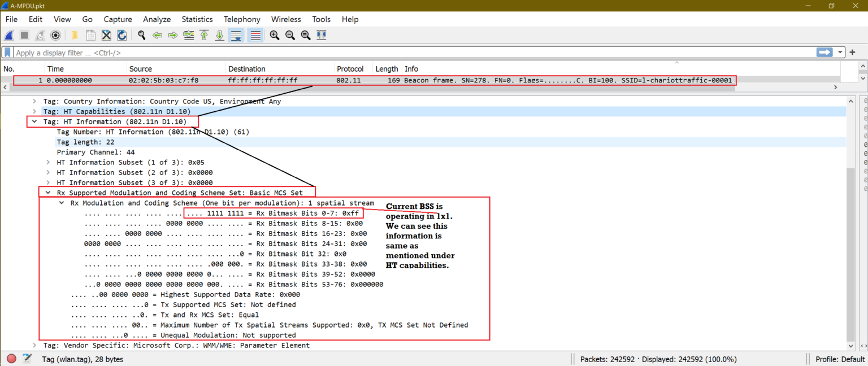The image size is (868, 366).
Task: Zoom in on the packet list text
Action: pos(274,35)
